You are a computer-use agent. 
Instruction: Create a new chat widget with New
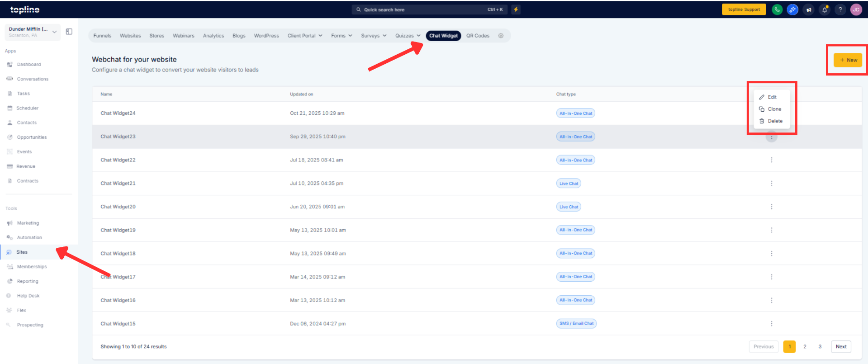848,60
